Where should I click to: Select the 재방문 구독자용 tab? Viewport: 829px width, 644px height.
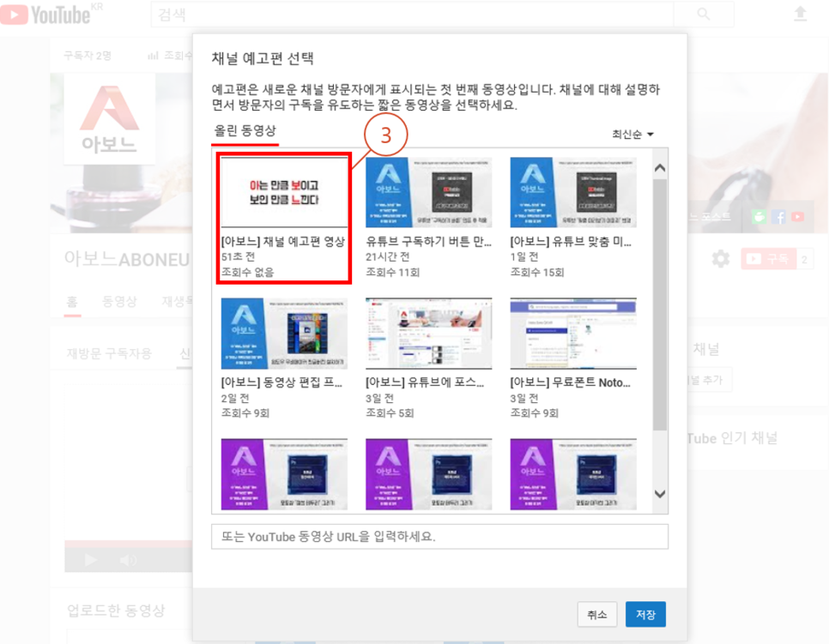[x=109, y=353]
